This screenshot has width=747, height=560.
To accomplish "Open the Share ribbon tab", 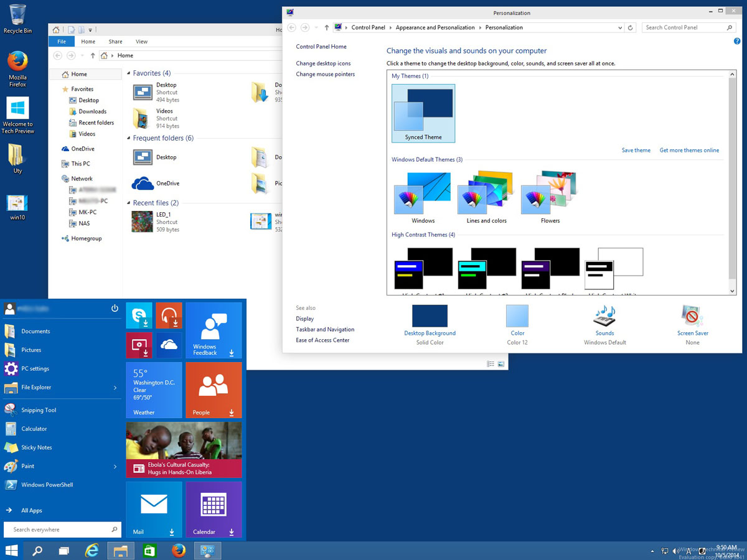I will point(115,42).
